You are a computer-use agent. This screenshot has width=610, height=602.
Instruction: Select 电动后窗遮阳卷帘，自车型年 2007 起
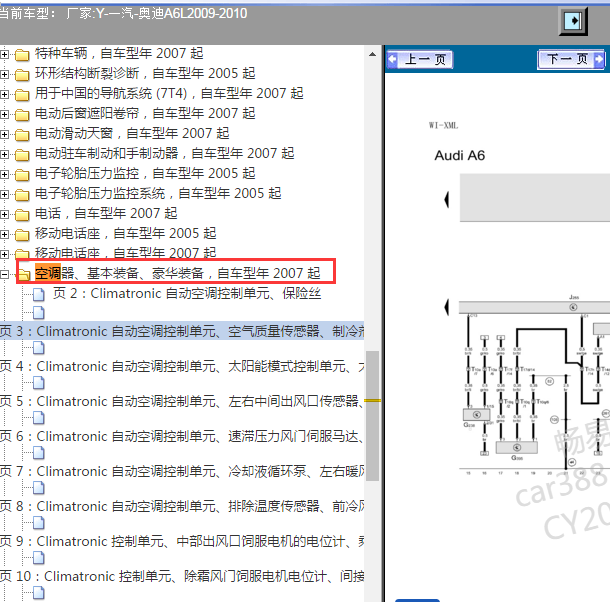(x=145, y=113)
